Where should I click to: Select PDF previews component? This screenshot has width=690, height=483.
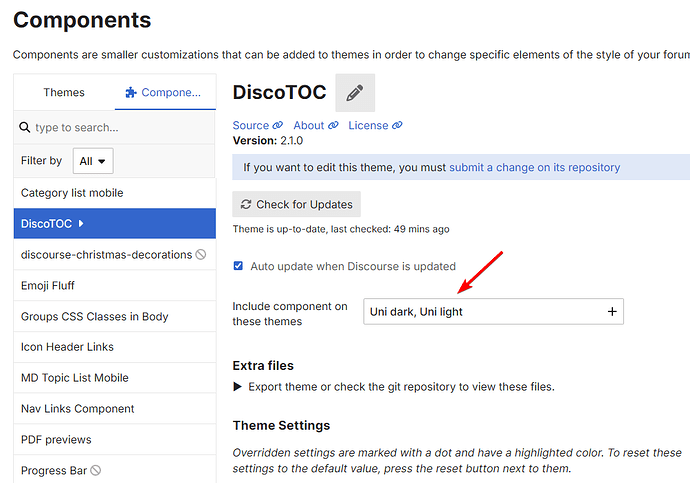(x=115, y=439)
